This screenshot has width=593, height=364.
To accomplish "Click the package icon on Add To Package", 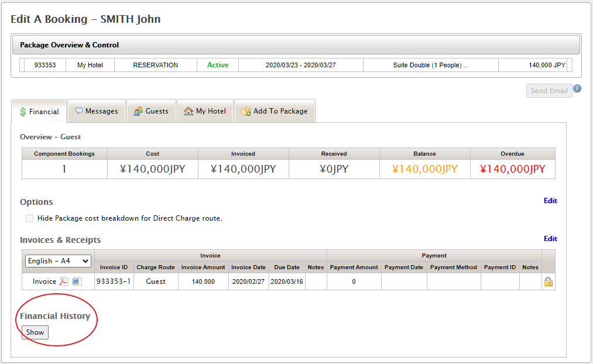I will pos(246,111).
